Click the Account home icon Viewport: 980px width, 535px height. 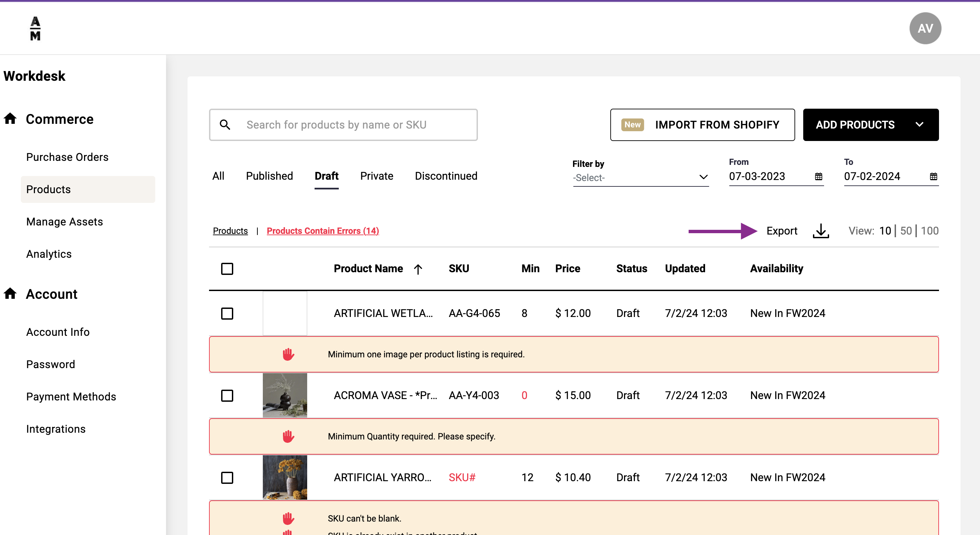pyautogui.click(x=10, y=294)
